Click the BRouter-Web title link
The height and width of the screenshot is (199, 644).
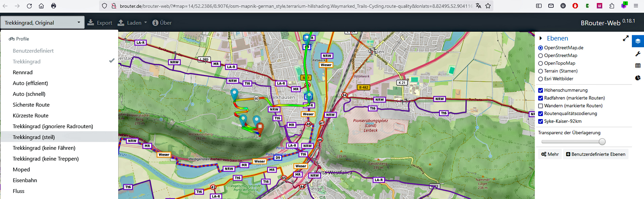(x=600, y=23)
